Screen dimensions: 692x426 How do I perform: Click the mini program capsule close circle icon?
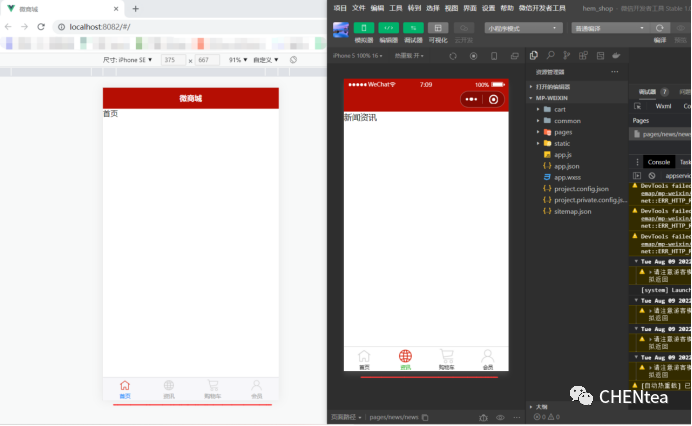[x=493, y=100]
